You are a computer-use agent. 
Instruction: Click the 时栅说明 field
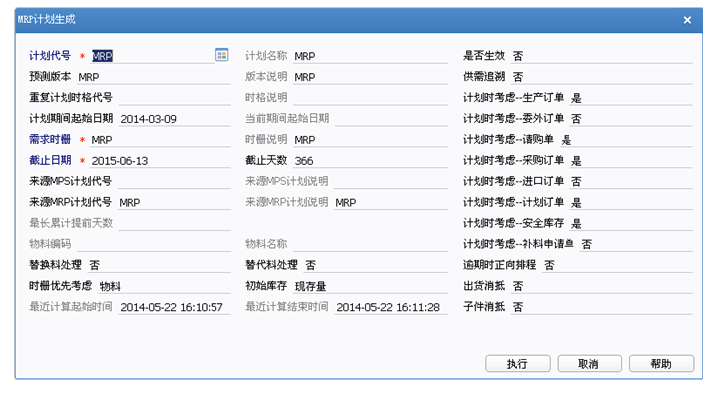370,140
